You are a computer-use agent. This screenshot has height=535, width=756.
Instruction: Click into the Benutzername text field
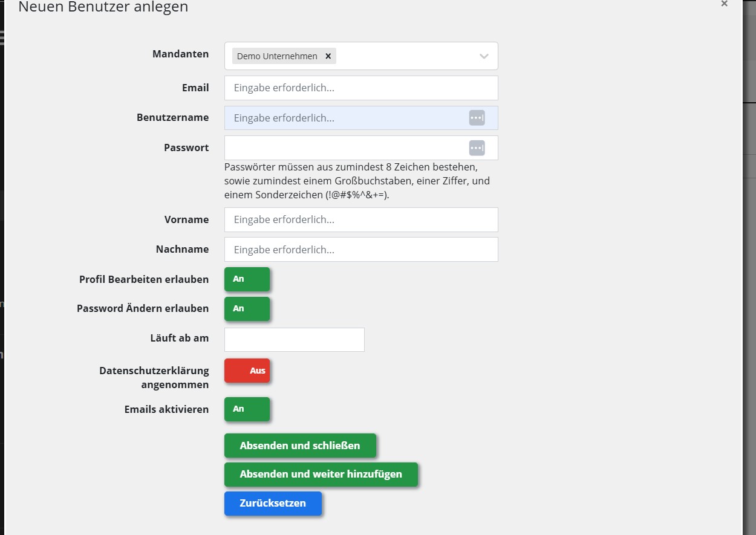click(345, 118)
